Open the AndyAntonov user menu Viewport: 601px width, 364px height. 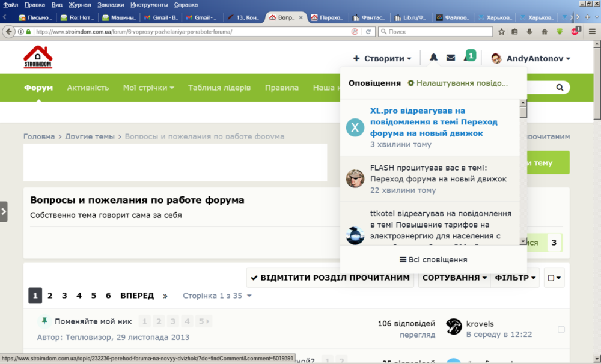point(531,58)
